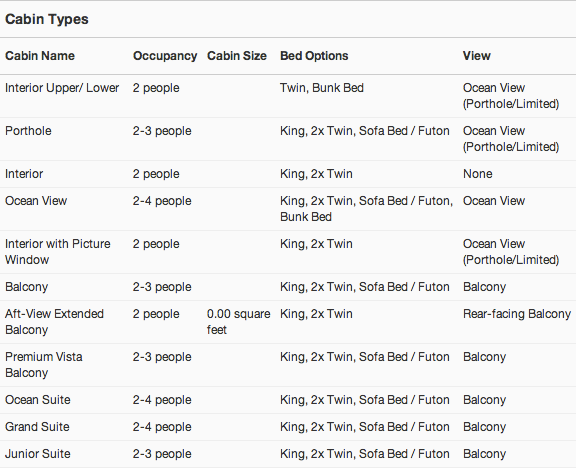Click the Ocean Suite cabin name
576x468 pixels.
[x=37, y=400]
